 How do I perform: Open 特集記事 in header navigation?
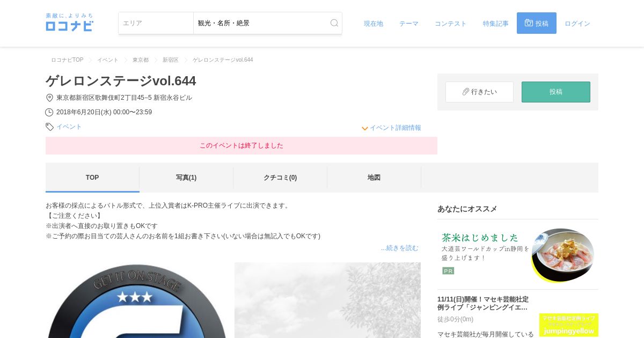tap(496, 24)
